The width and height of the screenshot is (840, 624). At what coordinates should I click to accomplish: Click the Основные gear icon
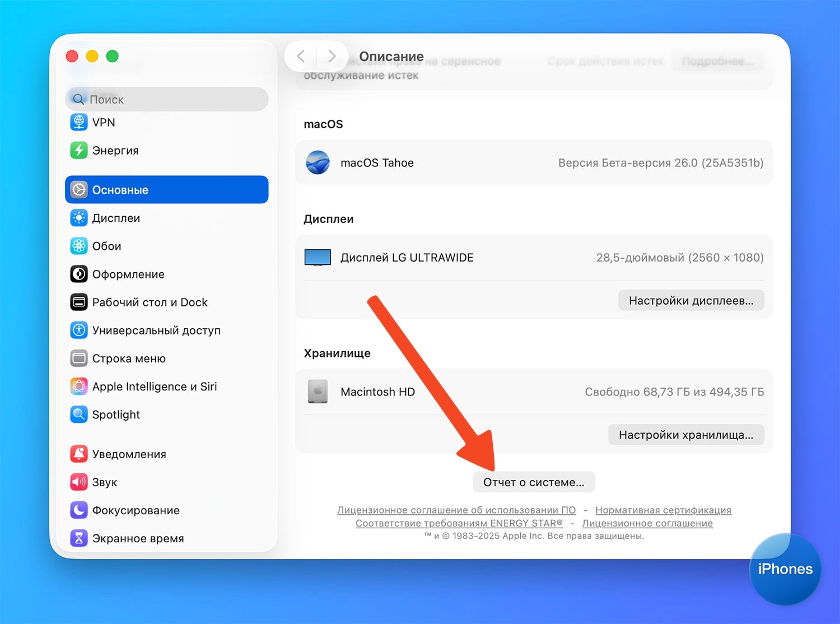[79, 190]
